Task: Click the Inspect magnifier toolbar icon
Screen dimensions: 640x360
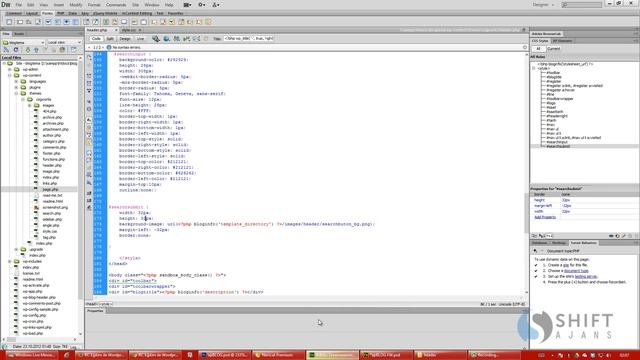Action: (156, 39)
